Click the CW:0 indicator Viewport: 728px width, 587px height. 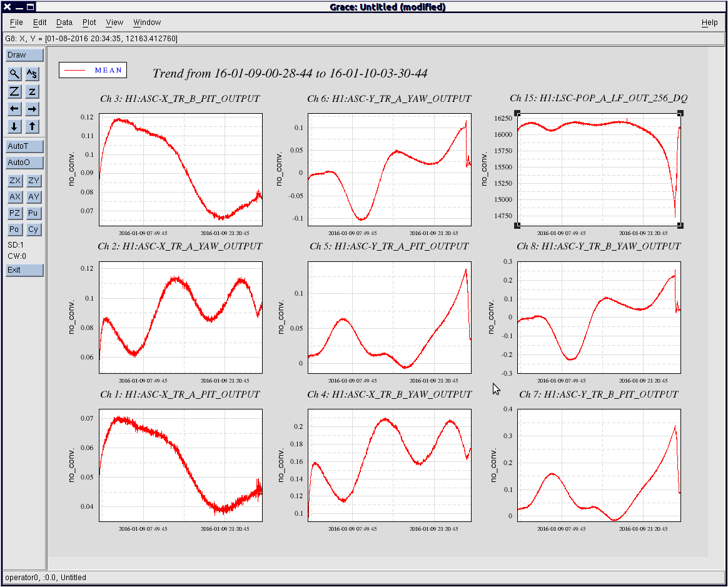17,256
